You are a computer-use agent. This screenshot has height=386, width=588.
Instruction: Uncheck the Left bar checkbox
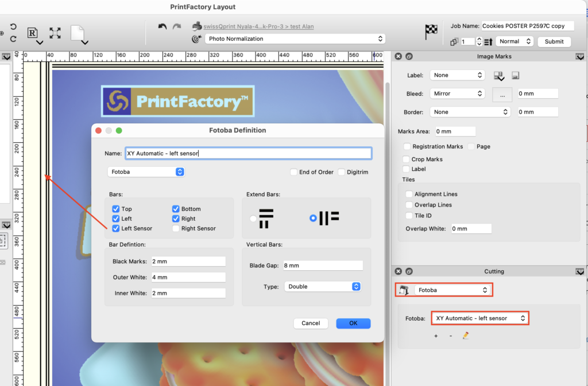click(x=116, y=219)
